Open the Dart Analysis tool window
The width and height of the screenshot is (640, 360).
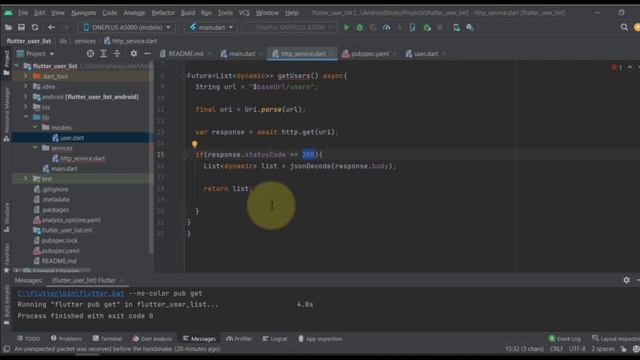point(152,339)
